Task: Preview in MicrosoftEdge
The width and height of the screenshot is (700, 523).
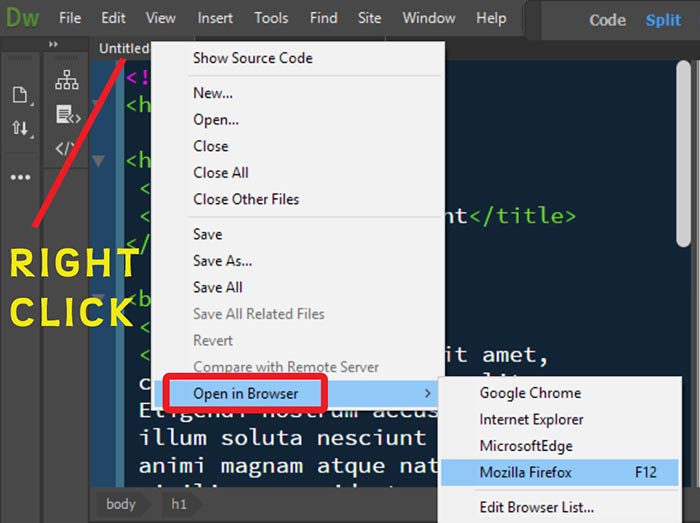Action: tap(526, 446)
